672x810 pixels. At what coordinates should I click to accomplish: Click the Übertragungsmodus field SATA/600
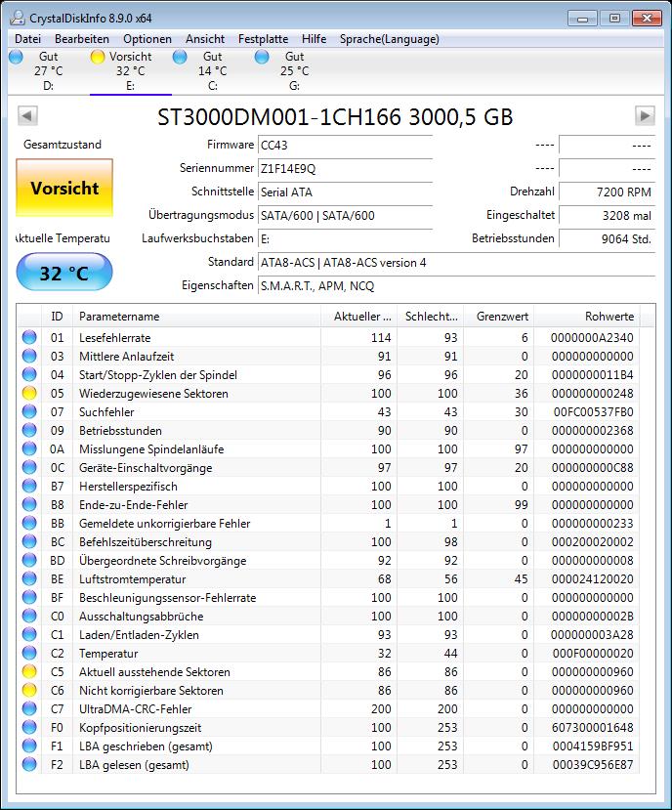tap(345, 215)
